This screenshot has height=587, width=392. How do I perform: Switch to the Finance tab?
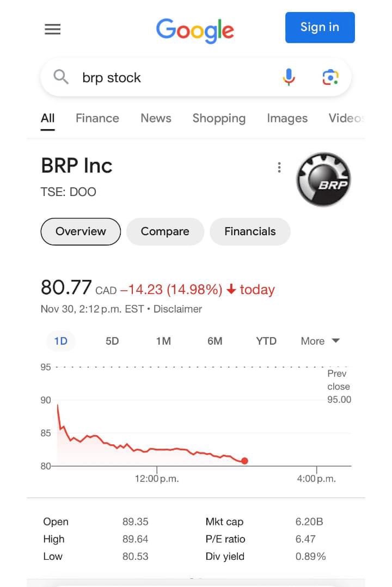[97, 118]
